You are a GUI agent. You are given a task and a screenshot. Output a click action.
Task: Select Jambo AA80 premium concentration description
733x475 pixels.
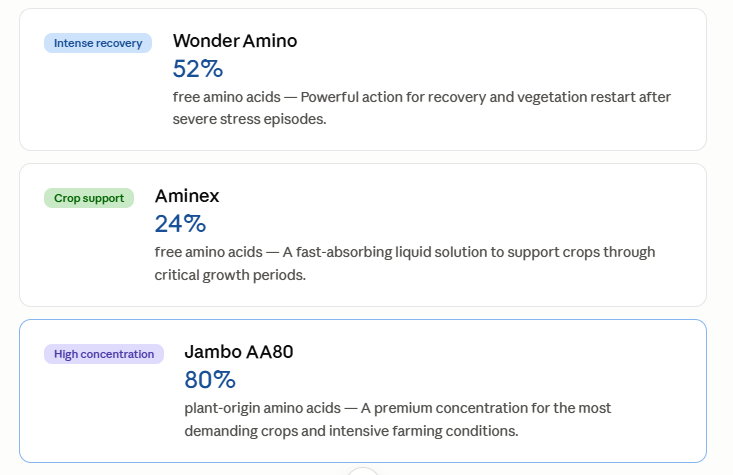point(398,419)
